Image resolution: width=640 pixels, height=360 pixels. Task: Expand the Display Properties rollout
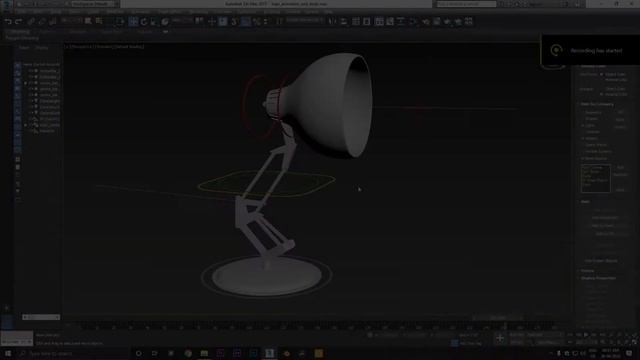coord(598,278)
